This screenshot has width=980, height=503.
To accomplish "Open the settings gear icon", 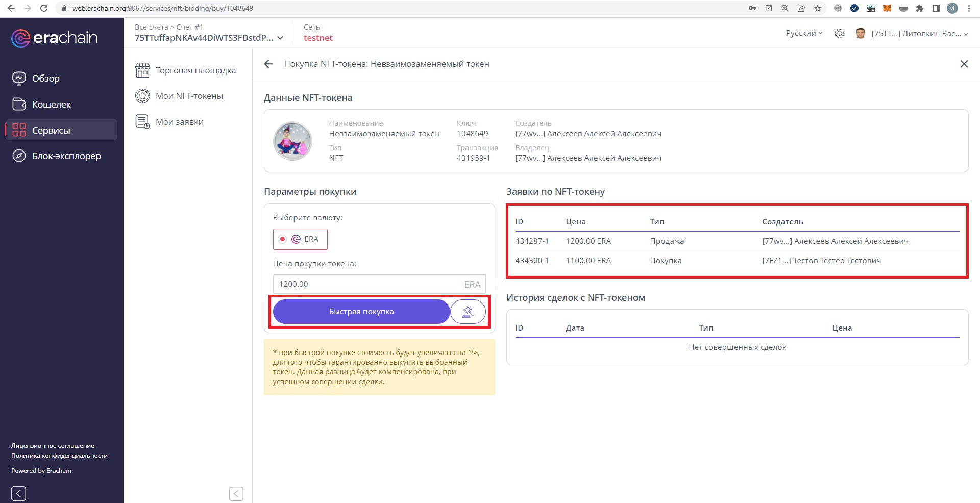I will pos(839,33).
